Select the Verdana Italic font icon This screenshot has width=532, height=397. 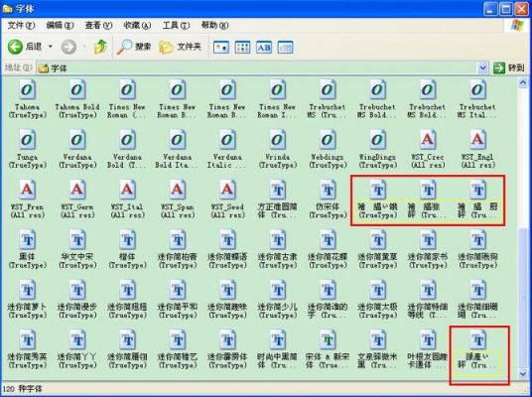coord(227,140)
